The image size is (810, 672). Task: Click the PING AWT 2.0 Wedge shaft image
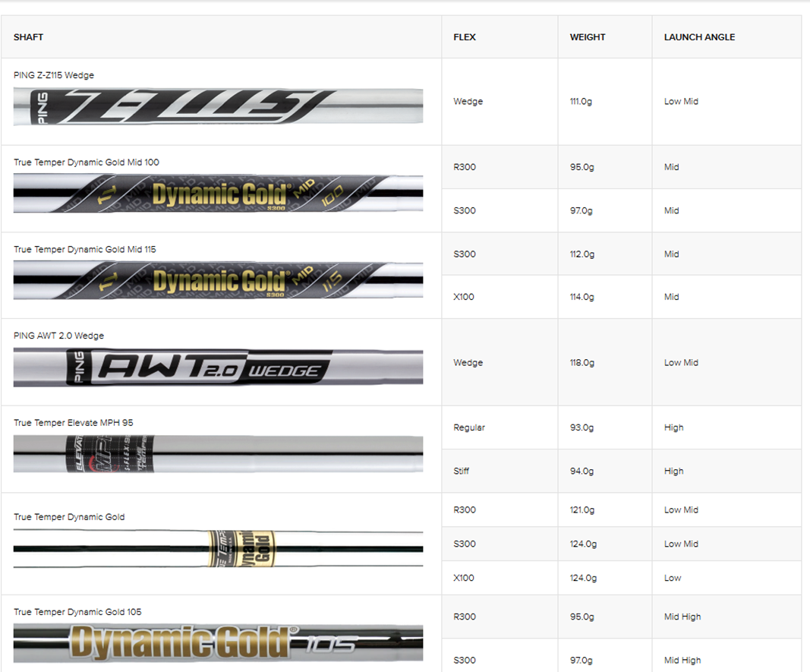(x=218, y=368)
